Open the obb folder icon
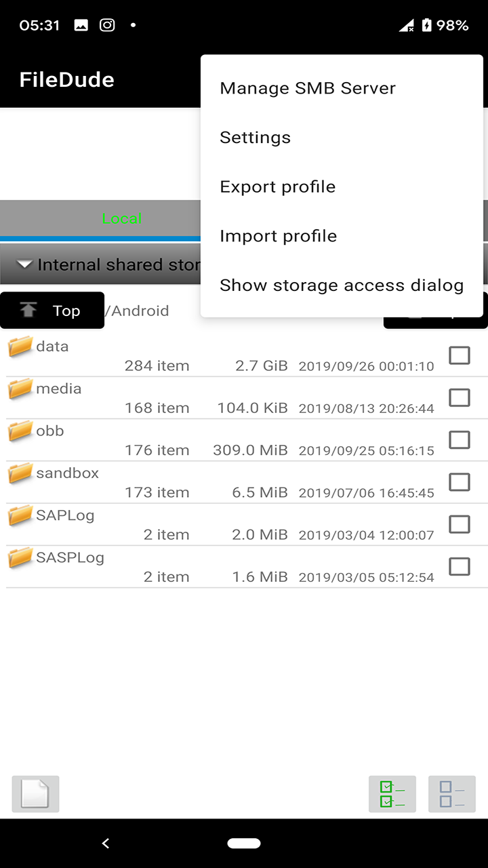 pos(21,430)
